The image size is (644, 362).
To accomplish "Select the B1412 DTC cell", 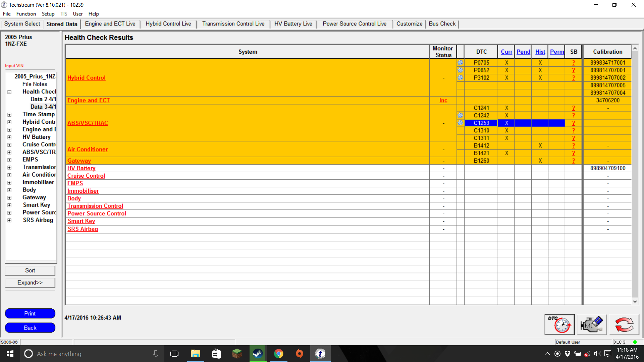I will pyautogui.click(x=481, y=146).
